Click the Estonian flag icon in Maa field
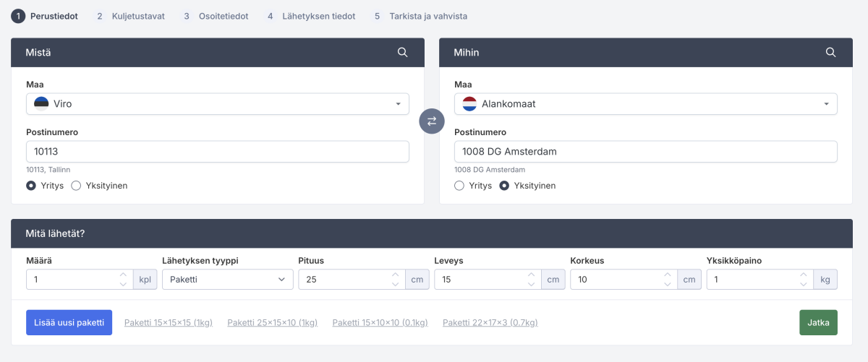868x362 pixels. tap(41, 104)
